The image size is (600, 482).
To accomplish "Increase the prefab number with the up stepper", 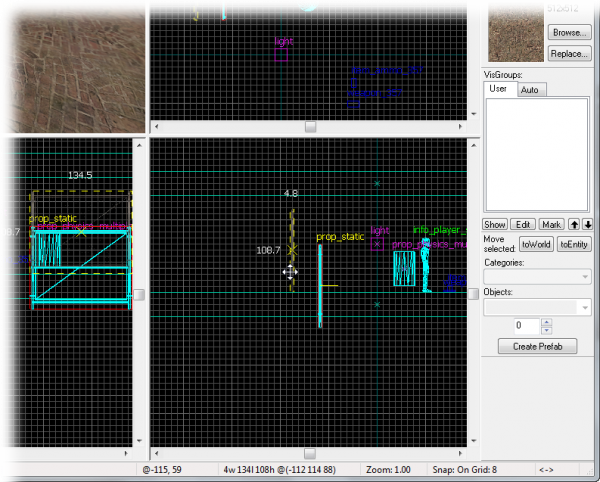I will pyautogui.click(x=546, y=321).
